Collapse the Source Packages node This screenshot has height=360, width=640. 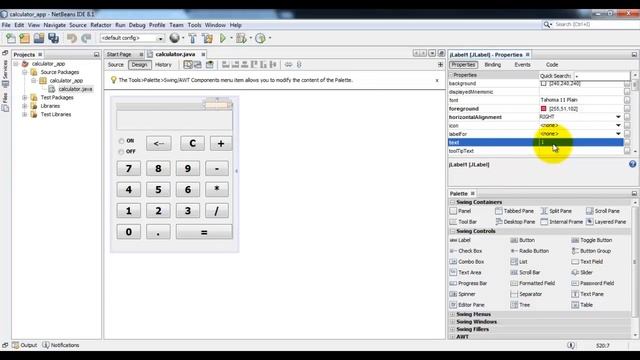tap(24, 72)
